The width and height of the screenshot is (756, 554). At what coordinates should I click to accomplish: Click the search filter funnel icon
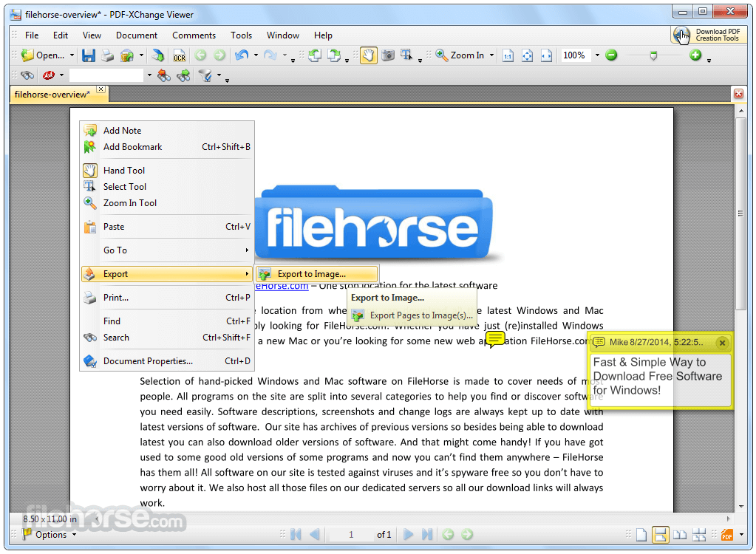point(205,75)
